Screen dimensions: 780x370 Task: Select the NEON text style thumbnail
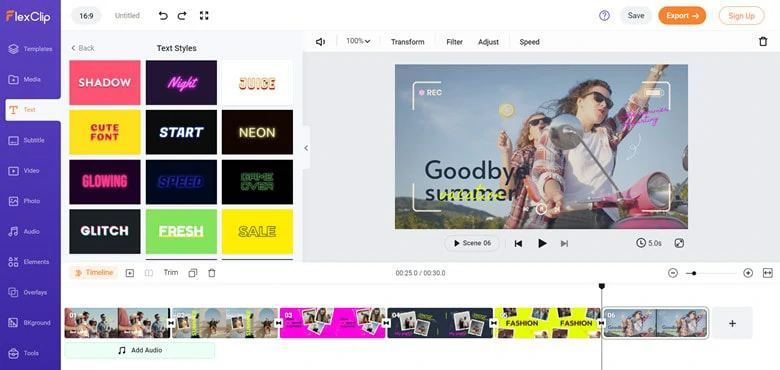pyautogui.click(x=257, y=132)
